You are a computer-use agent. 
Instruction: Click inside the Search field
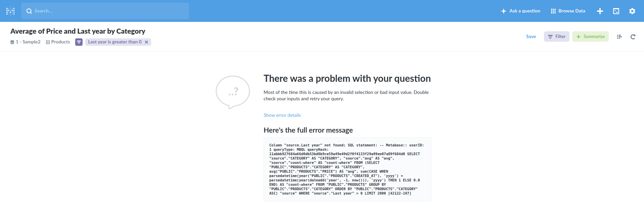[x=101, y=11]
